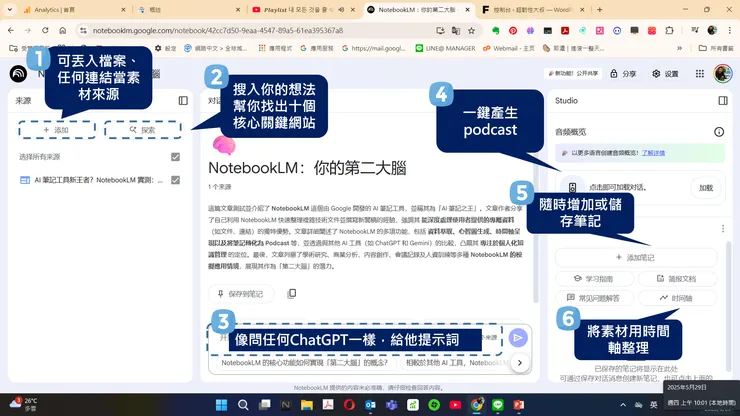Open Opera from the taskbar
This screenshot has width=740, height=416.
pyautogui.click(x=349, y=405)
